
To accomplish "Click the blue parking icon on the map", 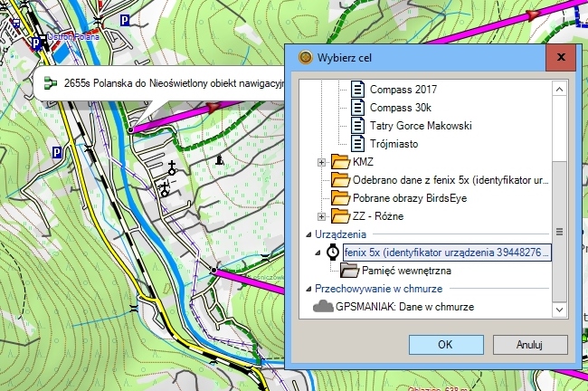I will tap(124, 18).
